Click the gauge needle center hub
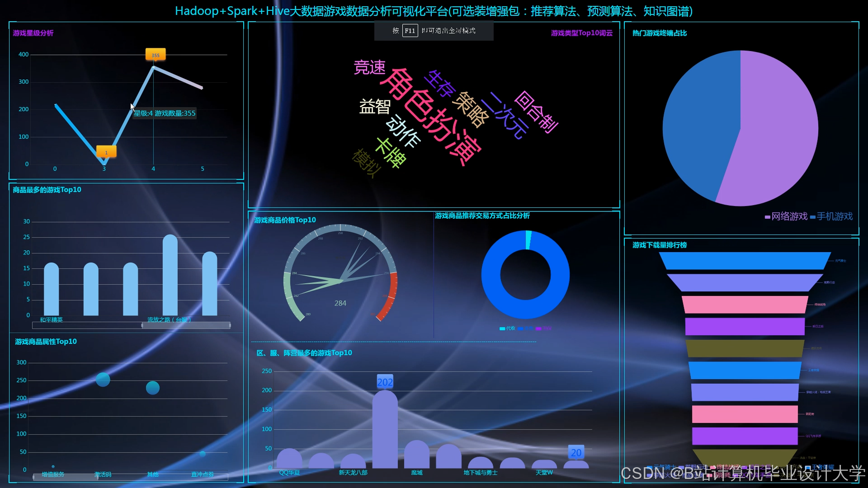The height and width of the screenshot is (488, 868). [x=341, y=280]
